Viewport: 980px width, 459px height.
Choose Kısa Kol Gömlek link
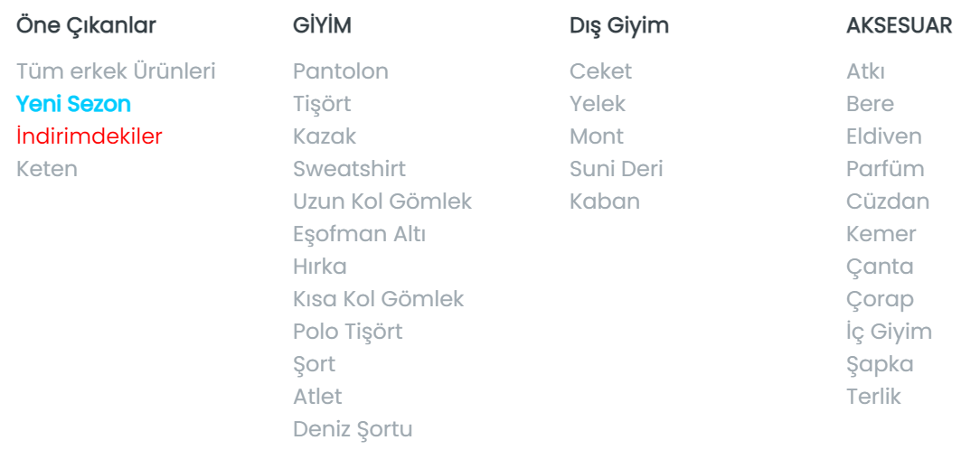coord(378,299)
